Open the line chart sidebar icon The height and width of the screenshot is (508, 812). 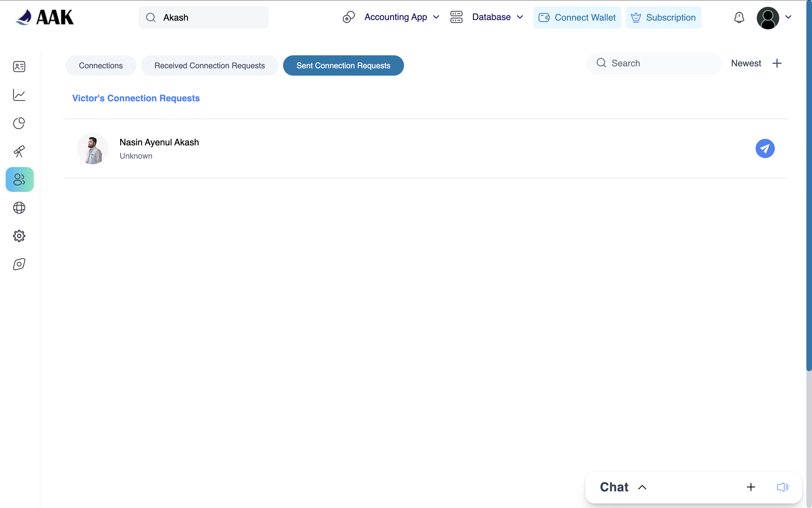click(19, 95)
